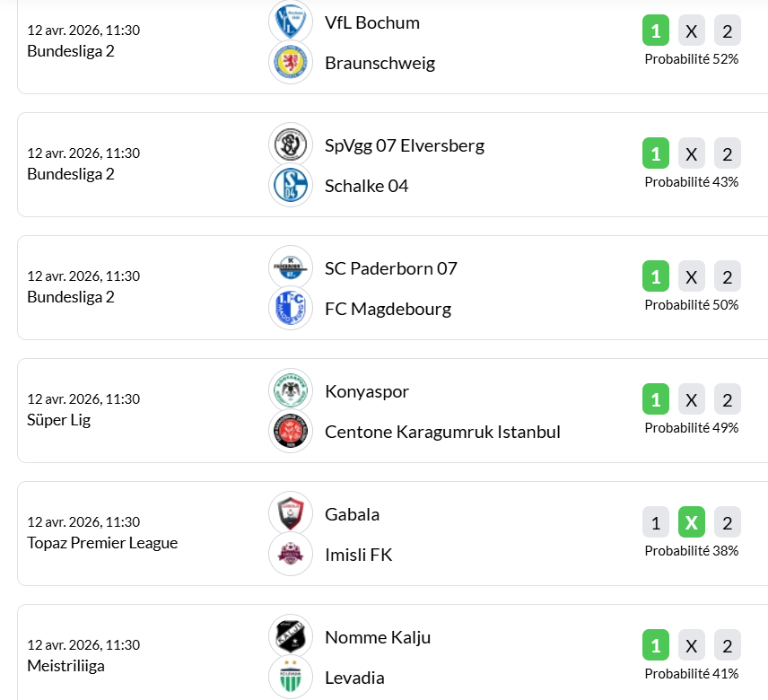Click the VfL Bochum club logo
This screenshot has width=768, height=700.
(291, 22)
